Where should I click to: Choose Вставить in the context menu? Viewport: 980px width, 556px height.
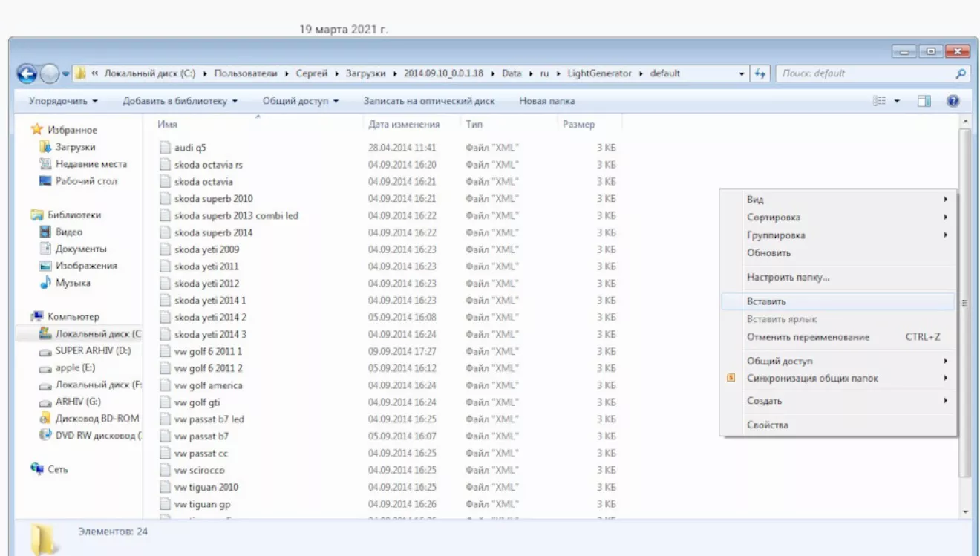tap(766, 301)
